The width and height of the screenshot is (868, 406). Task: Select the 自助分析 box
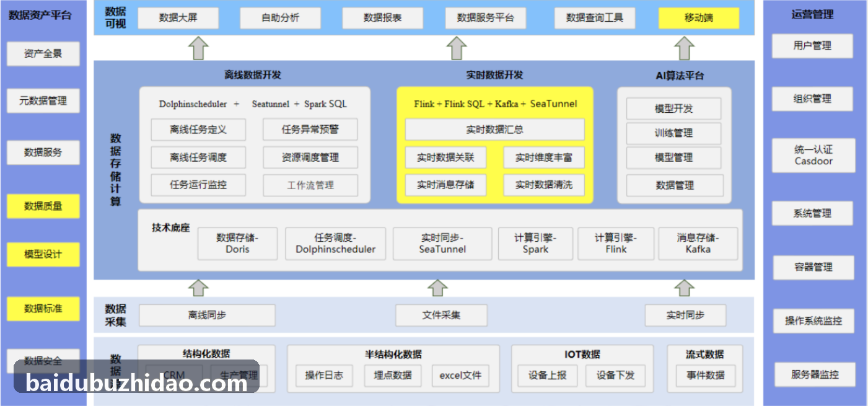[280, 18]
